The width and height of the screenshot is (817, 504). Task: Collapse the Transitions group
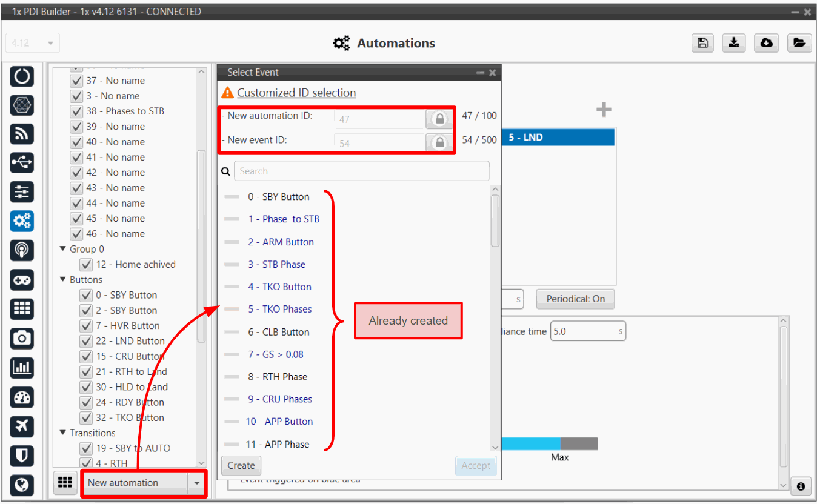point(63,433)
